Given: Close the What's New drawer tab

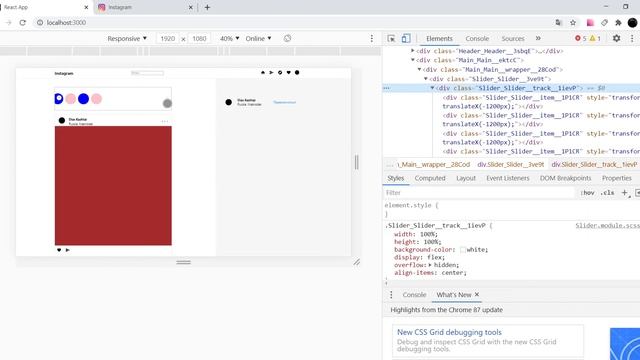Looking at the screenshot, I should (x=477, y=294).
